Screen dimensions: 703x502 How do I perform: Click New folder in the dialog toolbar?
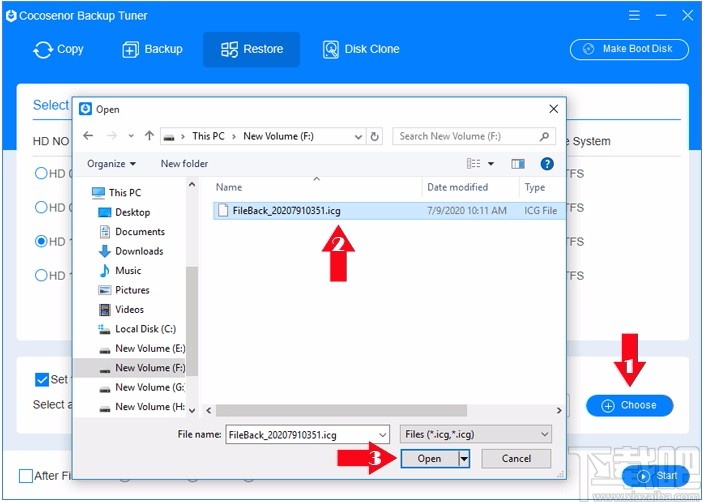(184, 164)
